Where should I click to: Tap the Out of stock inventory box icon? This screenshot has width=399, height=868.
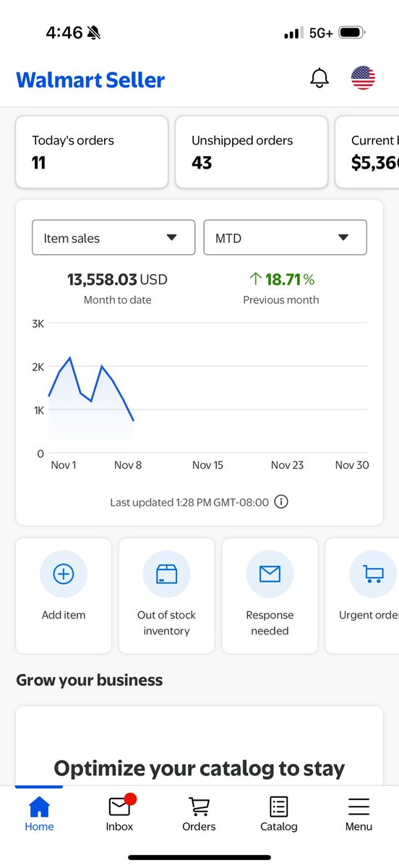pyautogui.click(x=167, y=574)
